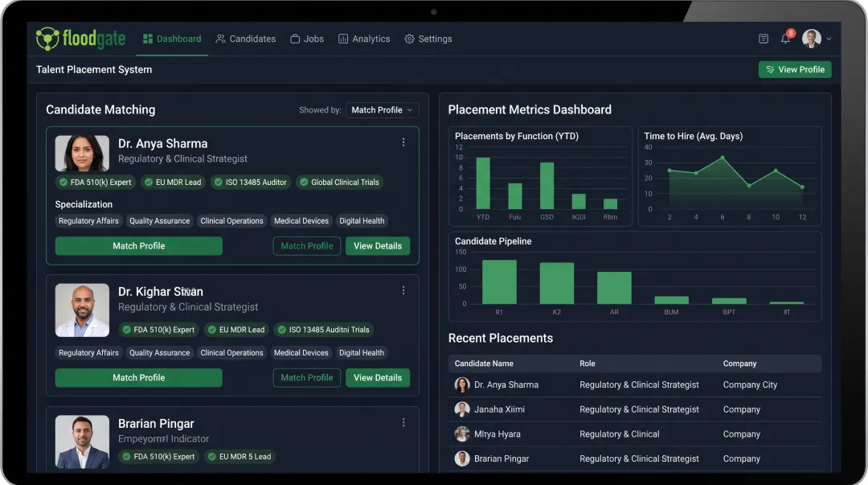This screenshot has height=485, width=868.
Task: Go to the Candidates tab
Action: (x=246, y=39)
